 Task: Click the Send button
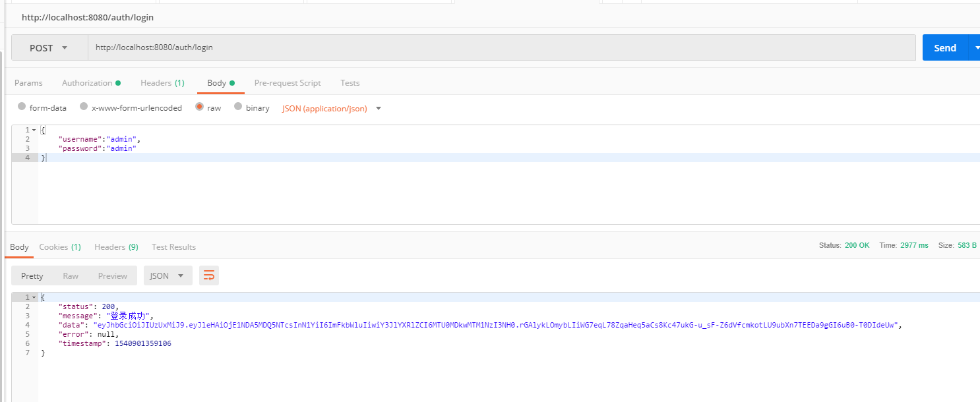[x=944, y=47]
